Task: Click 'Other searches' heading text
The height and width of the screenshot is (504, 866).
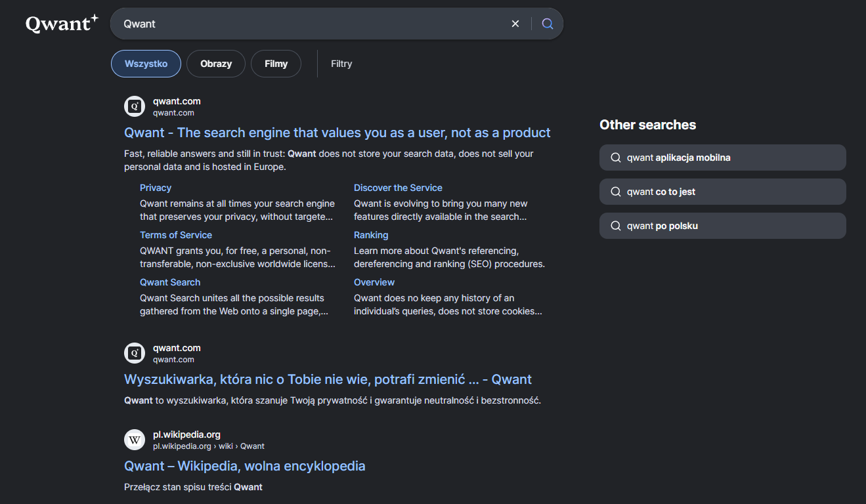Action: (x=647, y=125)
